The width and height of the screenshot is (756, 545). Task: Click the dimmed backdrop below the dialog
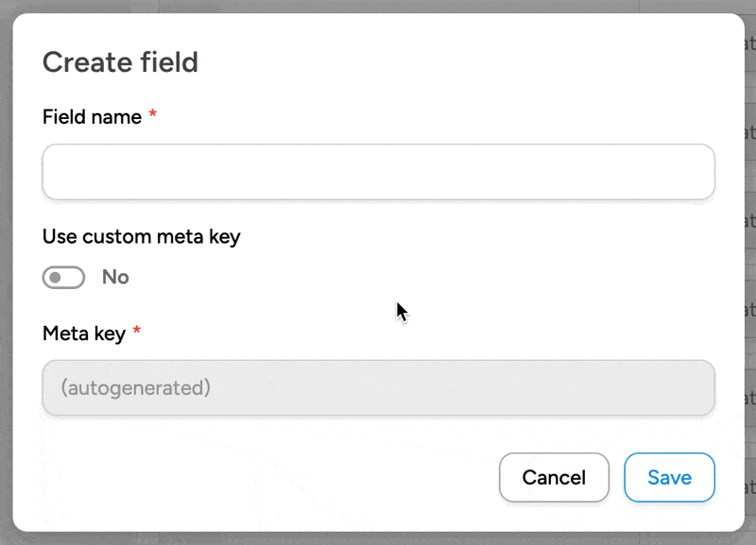pyautogui.click(x=378, y=538)
